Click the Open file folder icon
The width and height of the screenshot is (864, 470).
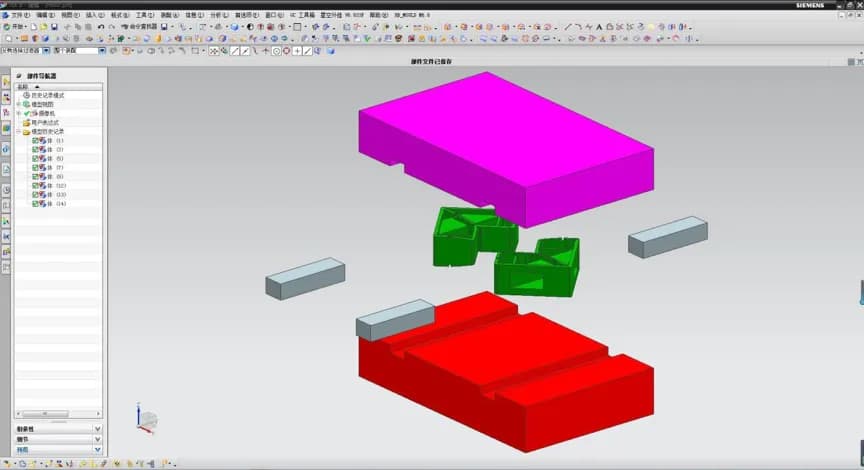[x=44, y=26]
